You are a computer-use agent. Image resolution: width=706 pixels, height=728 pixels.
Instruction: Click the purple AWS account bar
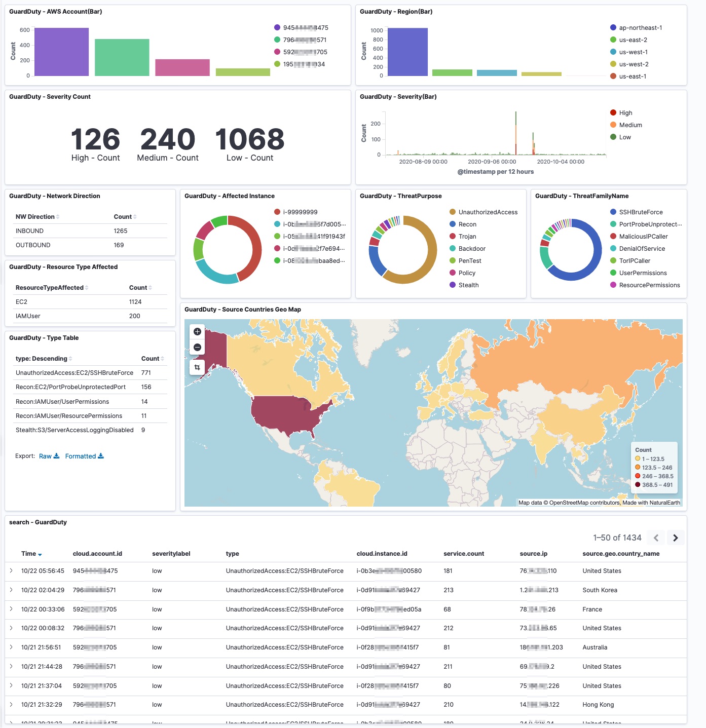coord(61,52)
